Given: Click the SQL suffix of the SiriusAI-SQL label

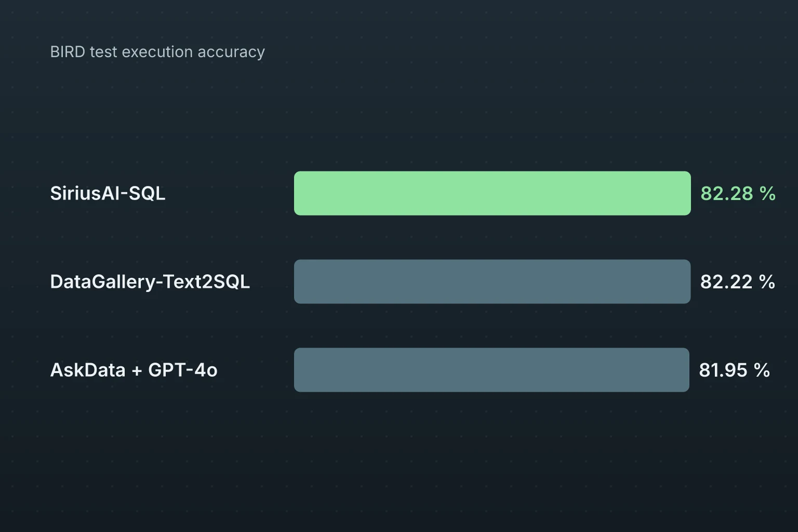Looking at the screenshot, I should (147, 193).
